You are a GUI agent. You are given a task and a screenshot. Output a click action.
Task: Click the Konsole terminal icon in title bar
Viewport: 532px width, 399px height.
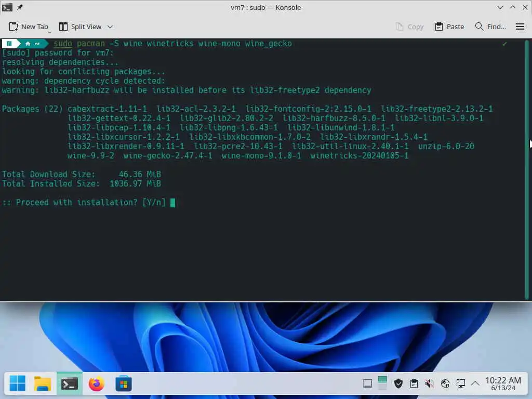click(7, 7)
